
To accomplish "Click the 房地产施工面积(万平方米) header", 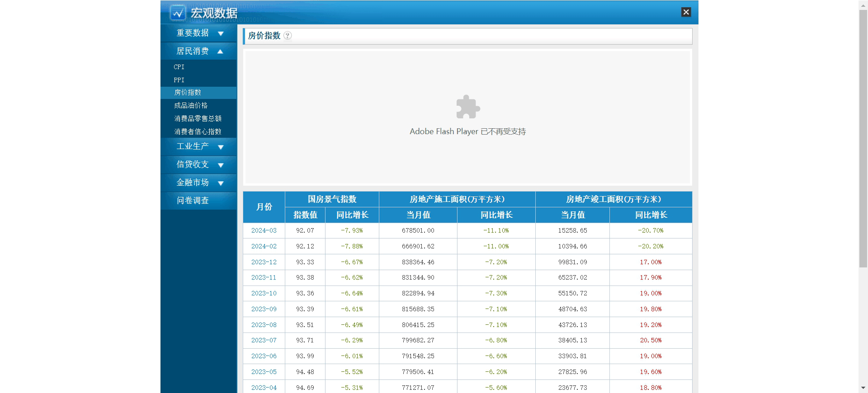I will pyautogui.click(x=457, y=199).
